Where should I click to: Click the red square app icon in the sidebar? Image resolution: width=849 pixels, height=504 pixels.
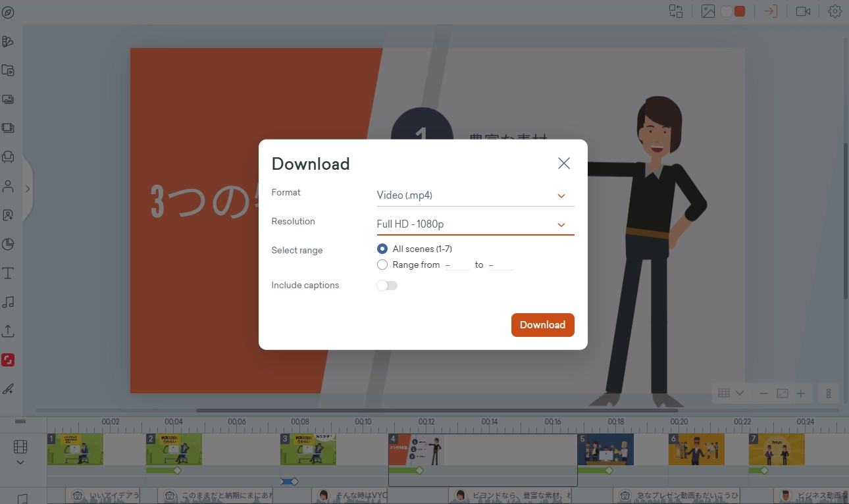8,360
